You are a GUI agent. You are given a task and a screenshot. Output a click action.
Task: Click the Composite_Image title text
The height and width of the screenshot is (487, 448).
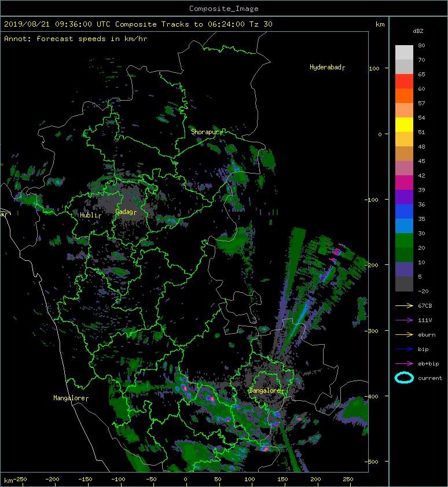coord(224,9)
